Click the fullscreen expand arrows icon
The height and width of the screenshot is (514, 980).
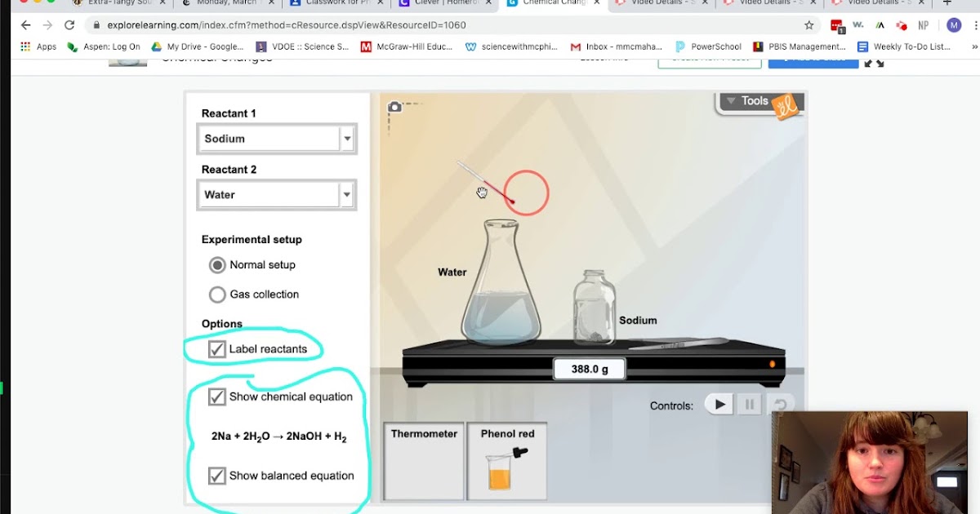[x=875, y=63]
